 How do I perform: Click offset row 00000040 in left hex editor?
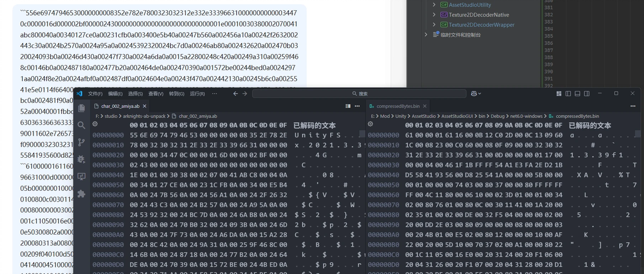[108, 176]
